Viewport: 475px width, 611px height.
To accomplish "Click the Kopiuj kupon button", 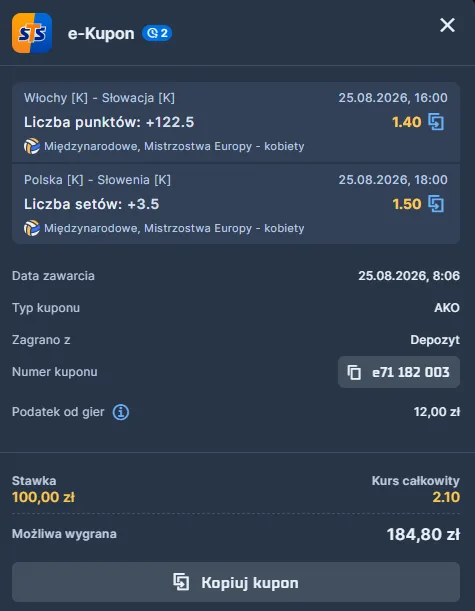I will click(x=236, y=582).
